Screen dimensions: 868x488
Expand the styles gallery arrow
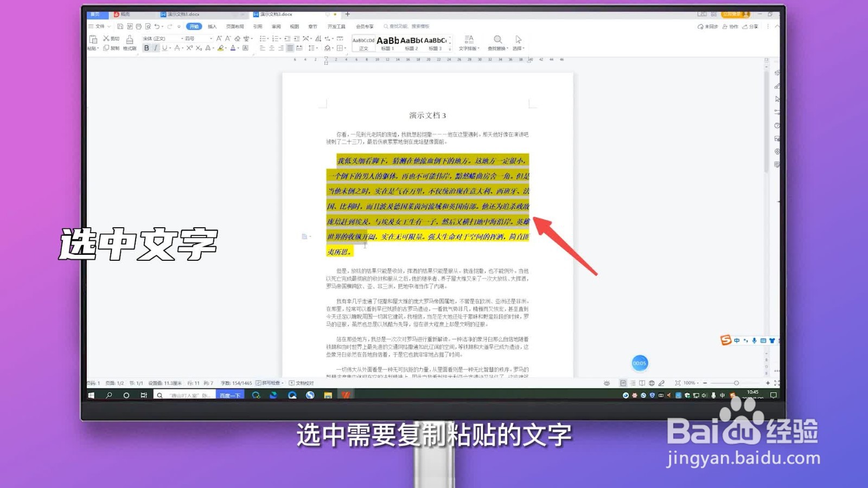450,49
